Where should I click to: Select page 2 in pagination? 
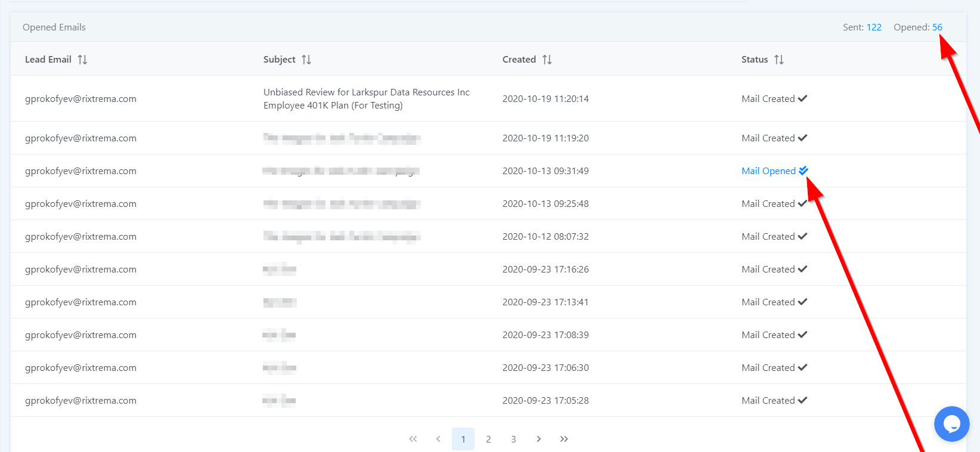click(x=488, y=439)
